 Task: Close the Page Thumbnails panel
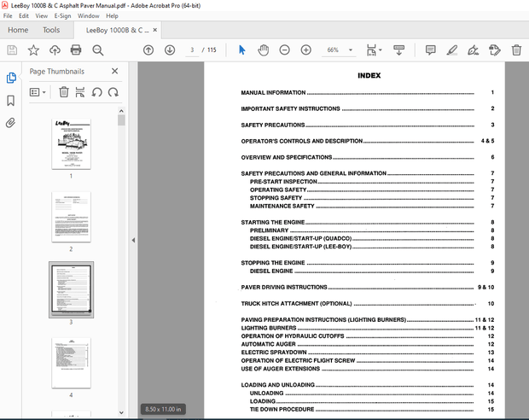(x=114, y=71)
